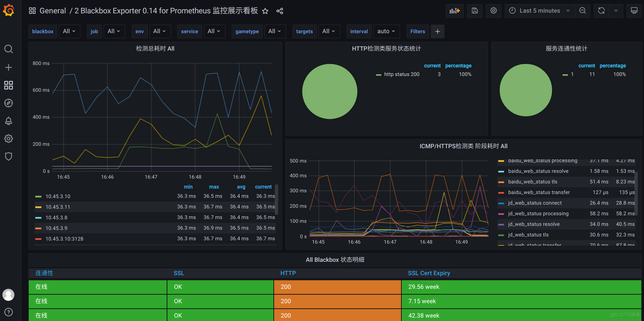Zoom out time range
Viewport: 644px width, 321px height.
coord(582,11)
